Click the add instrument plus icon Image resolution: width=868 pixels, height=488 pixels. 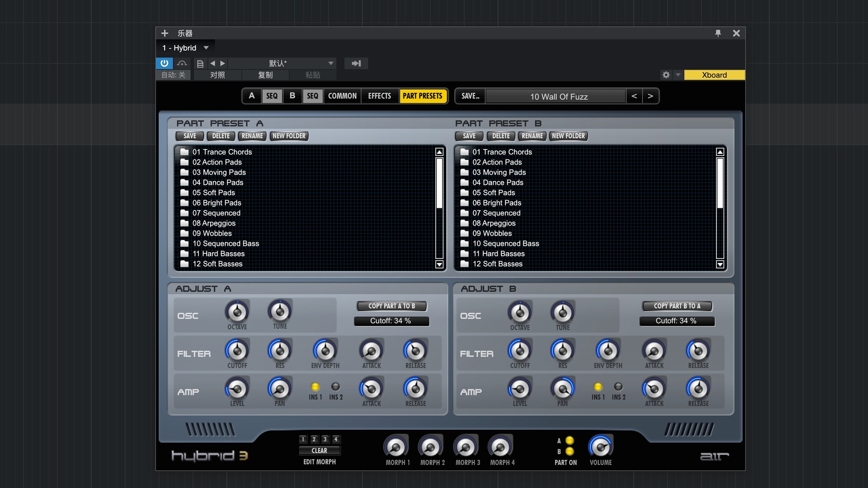click(165, 33)
